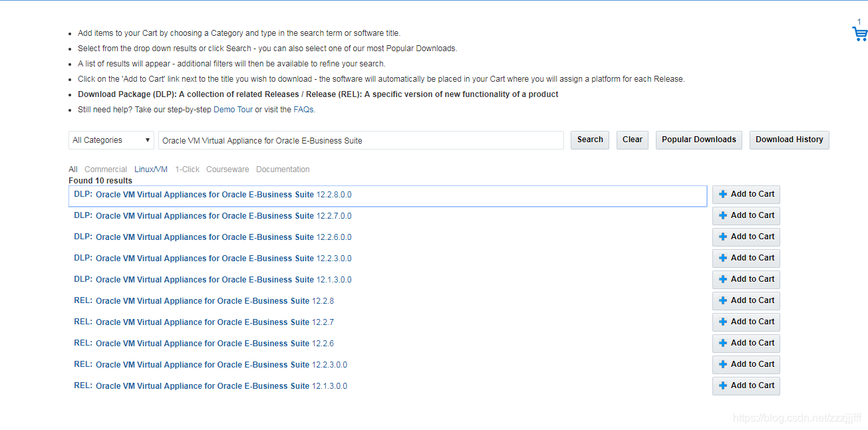Open Download History

(790, 140)
